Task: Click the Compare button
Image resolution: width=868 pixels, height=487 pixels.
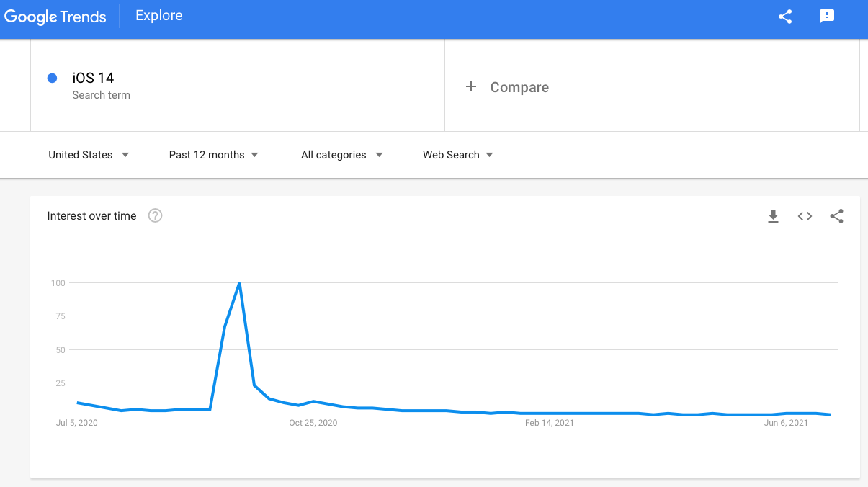Action: (519, 87)
